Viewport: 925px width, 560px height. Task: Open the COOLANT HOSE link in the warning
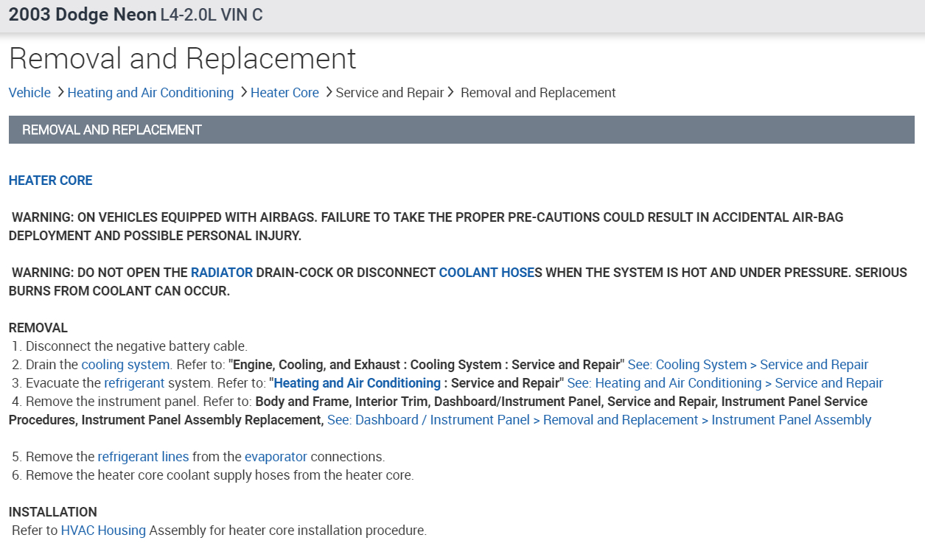(486, 273)
